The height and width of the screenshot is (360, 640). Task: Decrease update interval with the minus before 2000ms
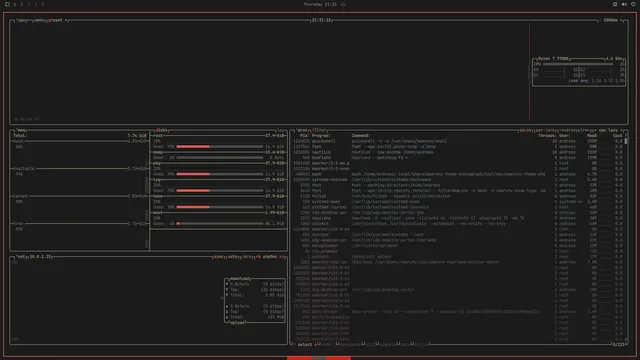pos(601,20)
